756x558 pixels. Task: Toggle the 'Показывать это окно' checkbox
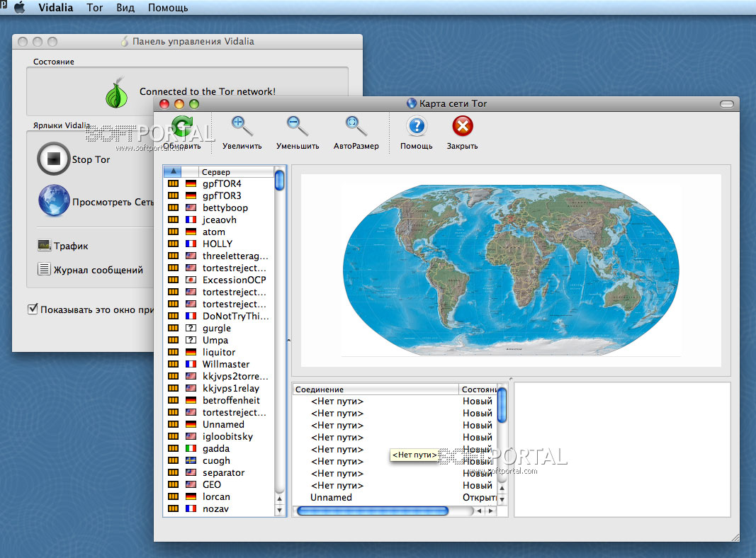click(33, 309)
